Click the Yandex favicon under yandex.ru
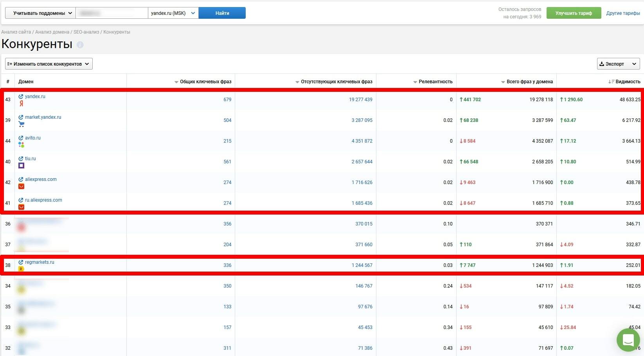The width and height of the screenshot is (644, 356). [x=21, y=104]
